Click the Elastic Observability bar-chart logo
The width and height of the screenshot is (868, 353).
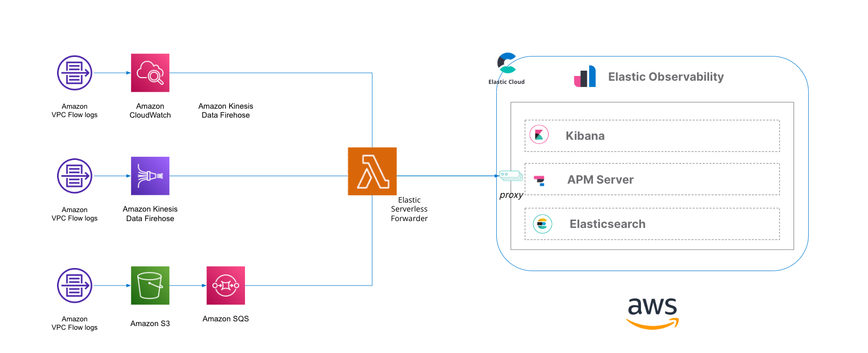pyautogui.click(x=585, y=77)
